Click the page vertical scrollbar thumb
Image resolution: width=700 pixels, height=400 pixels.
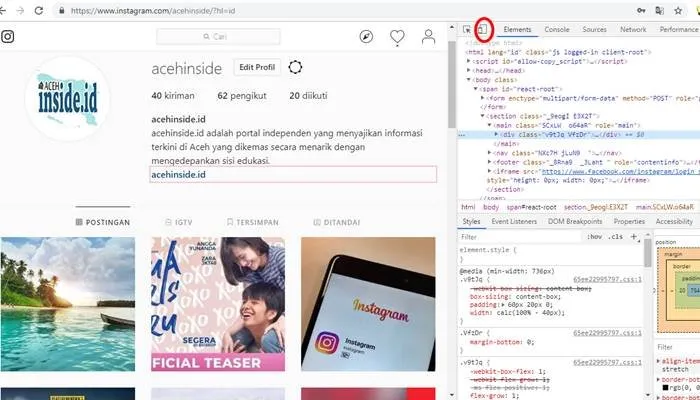click(x=451, y=83)
